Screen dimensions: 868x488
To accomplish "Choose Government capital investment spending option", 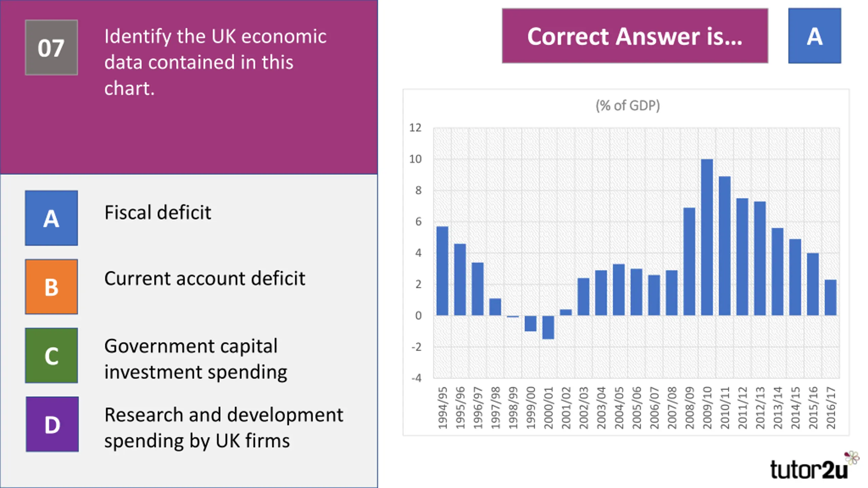I will [196, 359].
